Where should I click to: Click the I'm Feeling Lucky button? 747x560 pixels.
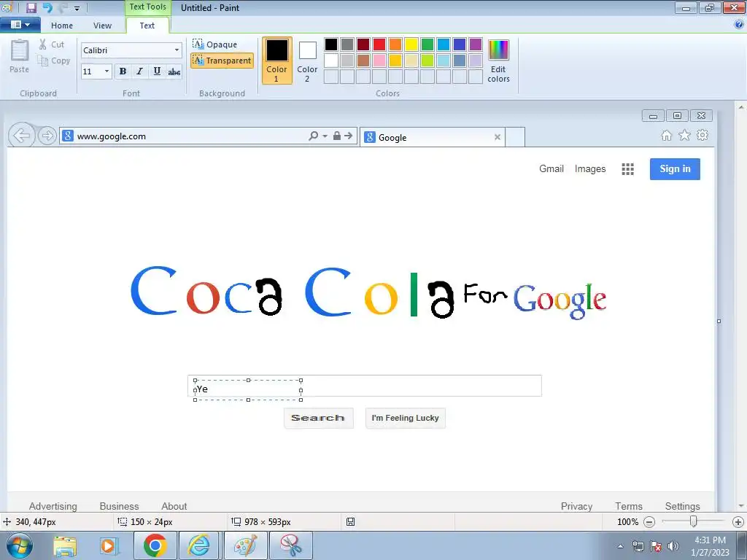(x=405, y=418)
